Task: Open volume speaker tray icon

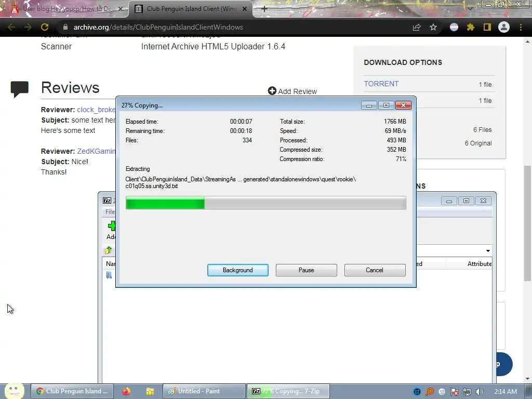Action: coord(479,392)
